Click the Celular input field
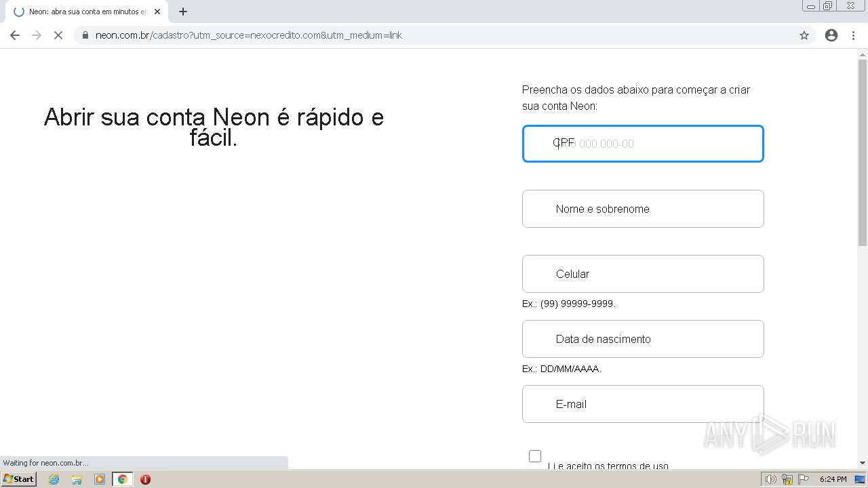 (x=643, y=274)
